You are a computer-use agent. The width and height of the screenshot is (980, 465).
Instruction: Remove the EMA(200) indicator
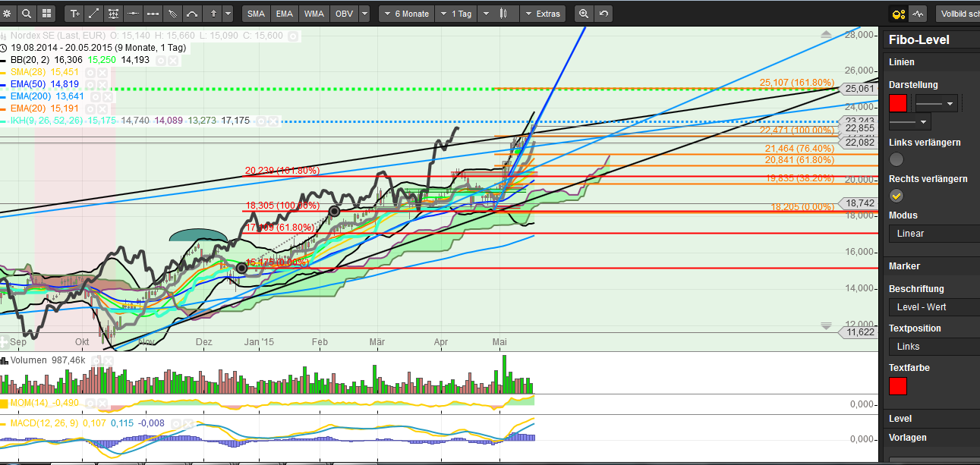[x=108, y=97]
